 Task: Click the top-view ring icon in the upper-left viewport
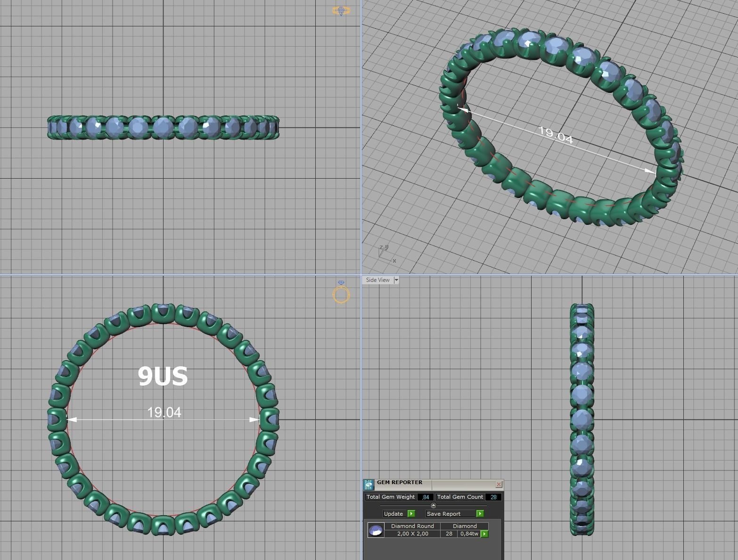click(x=341, y=10)
